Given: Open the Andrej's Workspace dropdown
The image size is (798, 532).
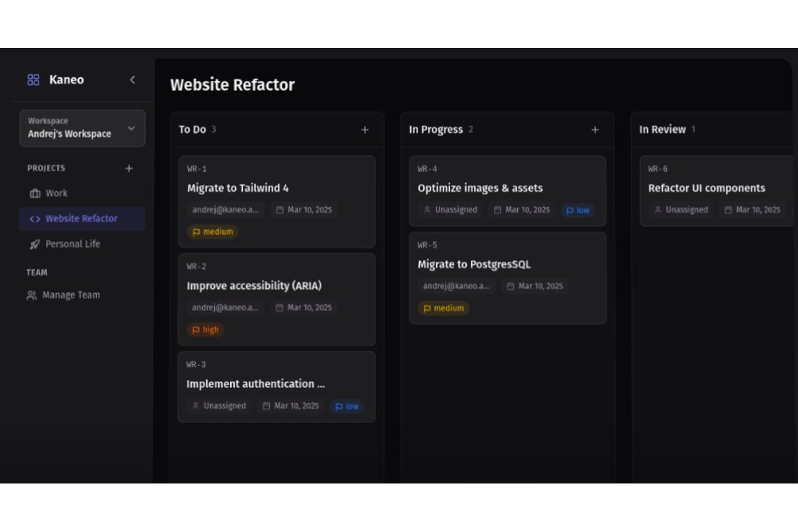Looking at the screenshot, I should tap(82, 128).
